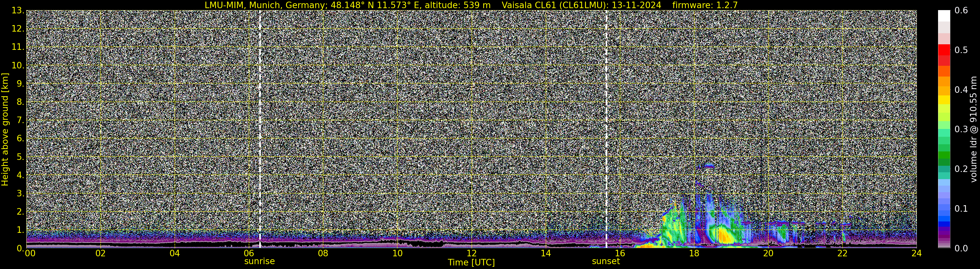Image resolution: width=980 pixels, height=269 pixels.
Task: Click the '02' time tick label
Action: [101, 253]
